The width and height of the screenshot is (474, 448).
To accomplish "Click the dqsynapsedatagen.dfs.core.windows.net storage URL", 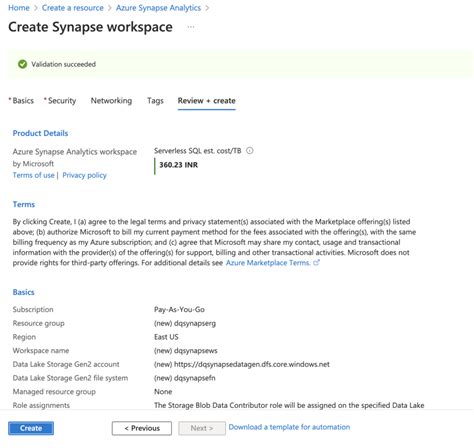I will (252, 364).
